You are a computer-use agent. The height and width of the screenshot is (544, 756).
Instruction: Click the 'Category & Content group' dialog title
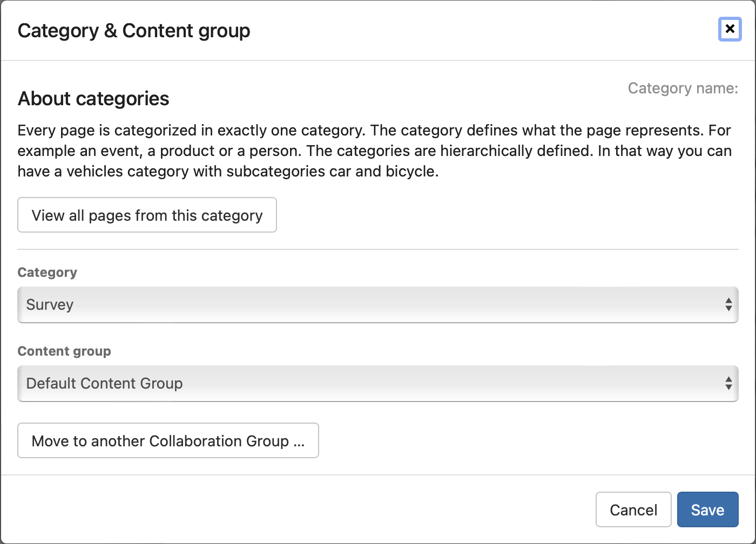pyautogui.click(x=134, y=31)
